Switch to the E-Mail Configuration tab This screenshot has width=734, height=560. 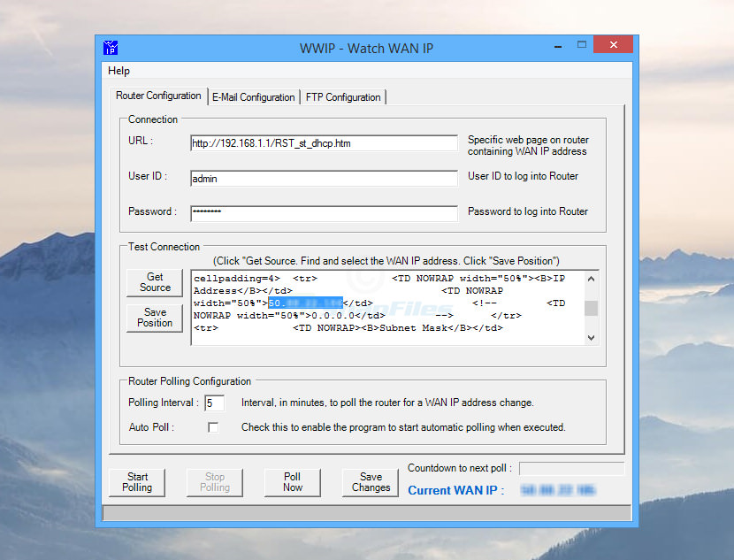pos(253,97)
